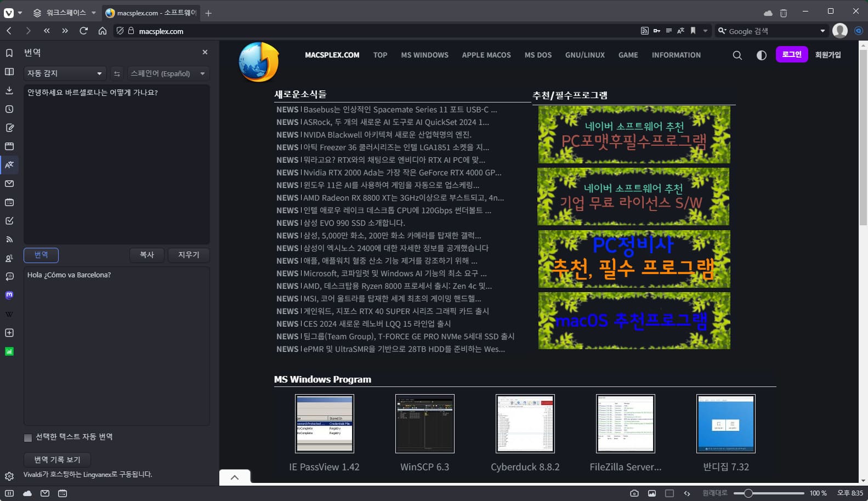Open the Reading List panel
This screenshot has height=501, width=868.
click(x=9, y=72)
